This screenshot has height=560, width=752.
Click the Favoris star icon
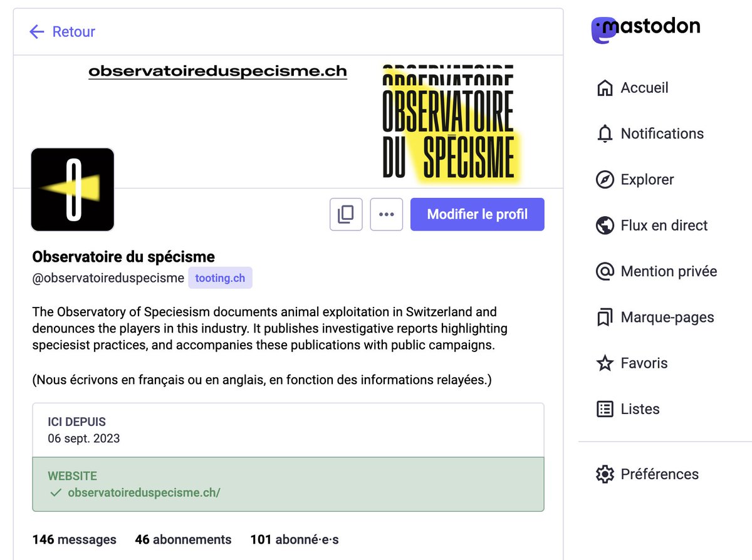click(605, 363)
